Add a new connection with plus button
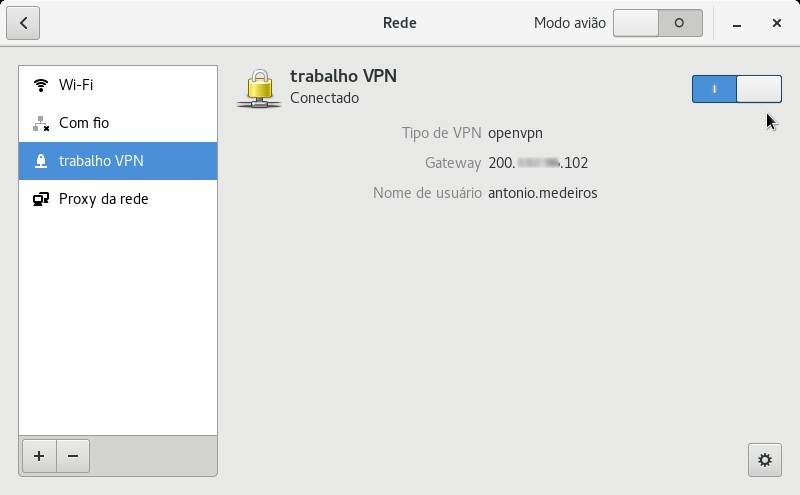The image size is (800, 495). [39, 456]
